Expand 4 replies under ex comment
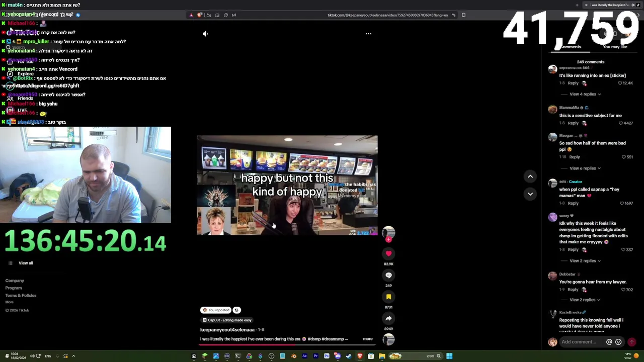644x362 pixels. coord(585,94)
